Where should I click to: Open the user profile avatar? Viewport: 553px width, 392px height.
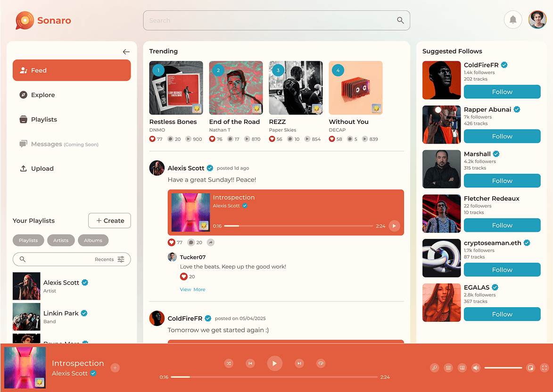tap(537, 20)
